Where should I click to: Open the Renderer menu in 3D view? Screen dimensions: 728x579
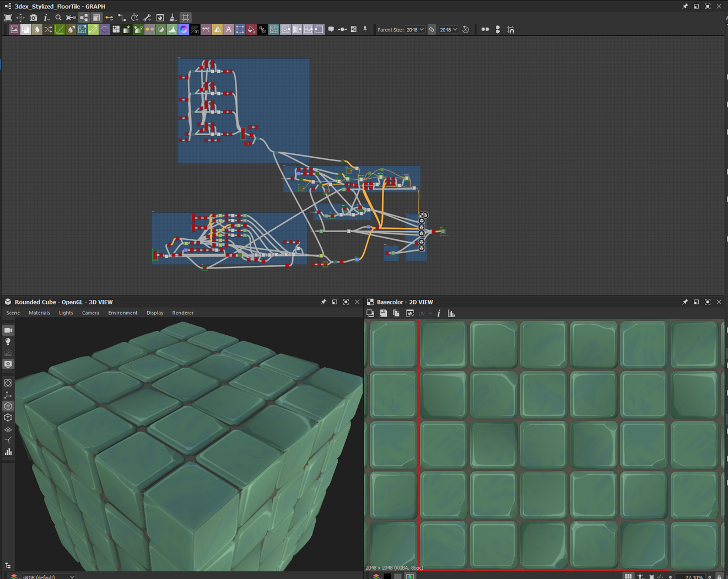coord(182,313)
